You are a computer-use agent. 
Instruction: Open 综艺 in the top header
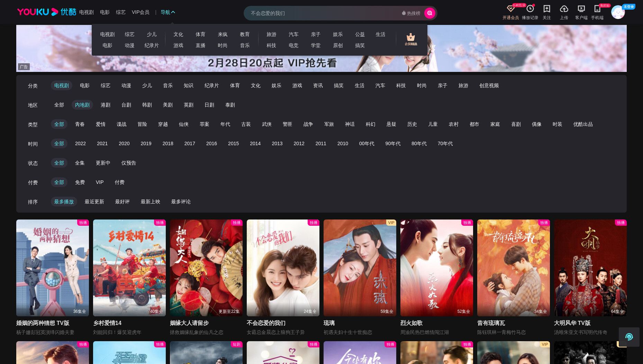[x=121, y=12]
